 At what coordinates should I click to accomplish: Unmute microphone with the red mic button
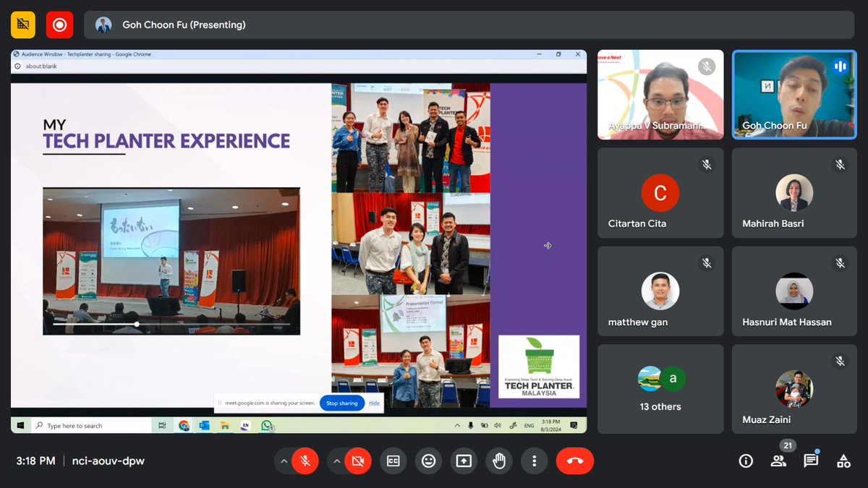tap(305, 461)
